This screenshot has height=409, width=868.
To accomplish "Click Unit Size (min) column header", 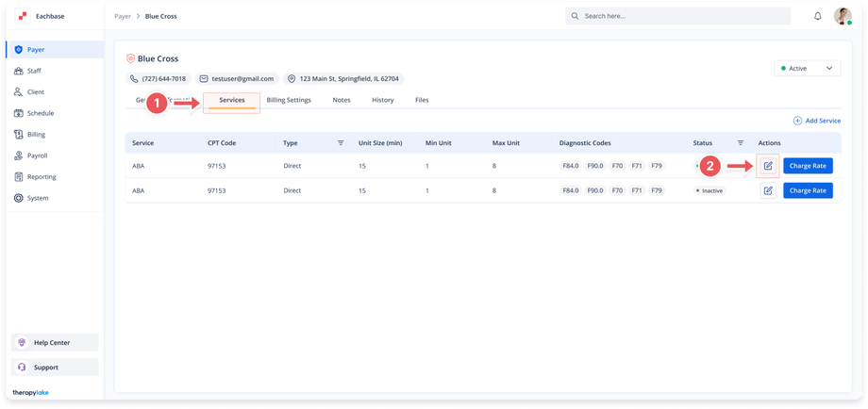I will coord(380,143).
